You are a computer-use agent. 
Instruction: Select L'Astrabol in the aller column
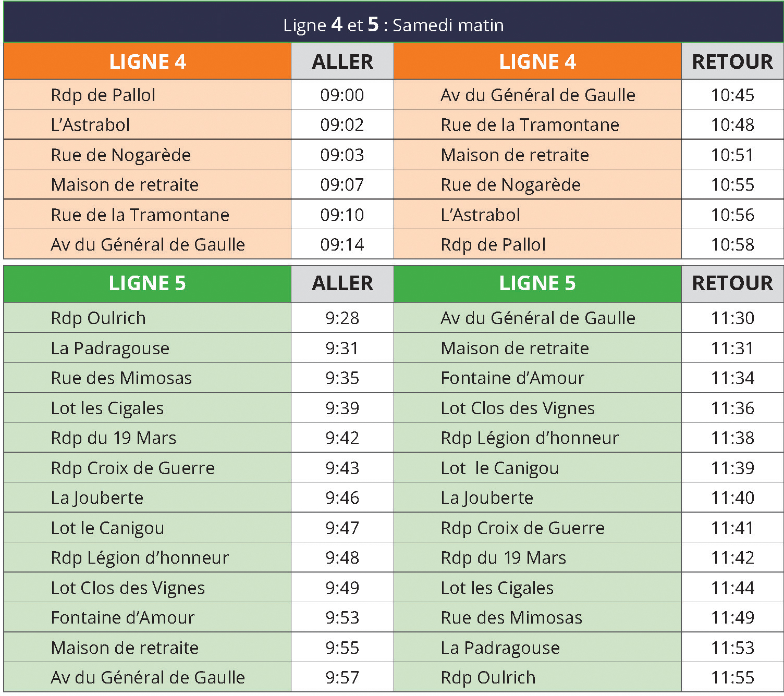(90, 125)
